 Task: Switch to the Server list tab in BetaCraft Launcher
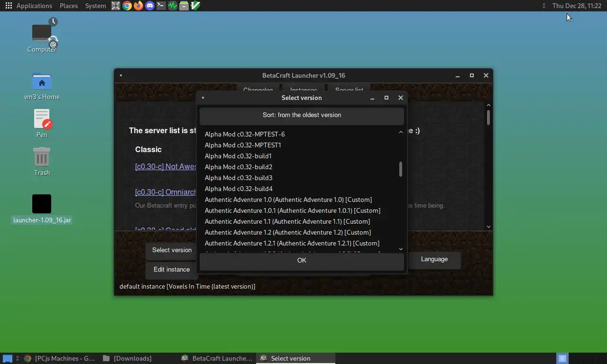click(349, 90)
